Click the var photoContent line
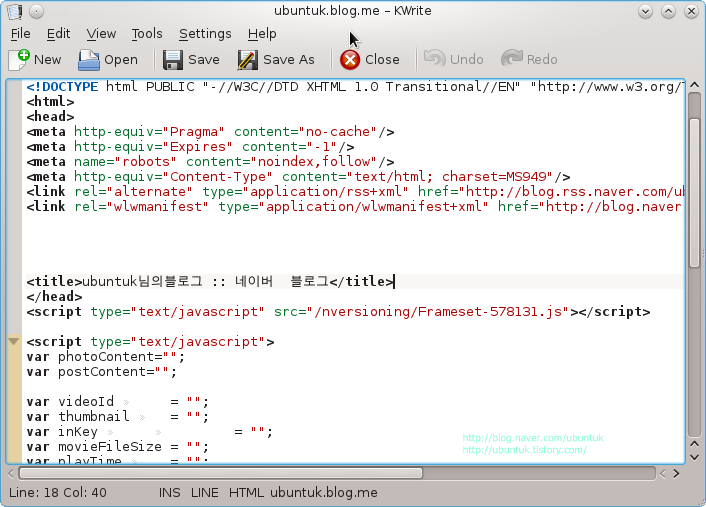Image resolution: width=706 pixels, height=507 pixels. [105, 357]
